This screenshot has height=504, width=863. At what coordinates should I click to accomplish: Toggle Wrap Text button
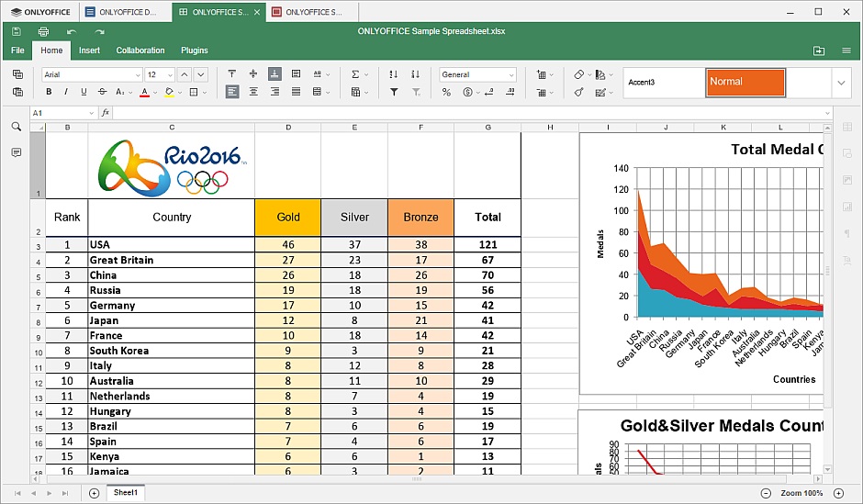tap(297, 74)
